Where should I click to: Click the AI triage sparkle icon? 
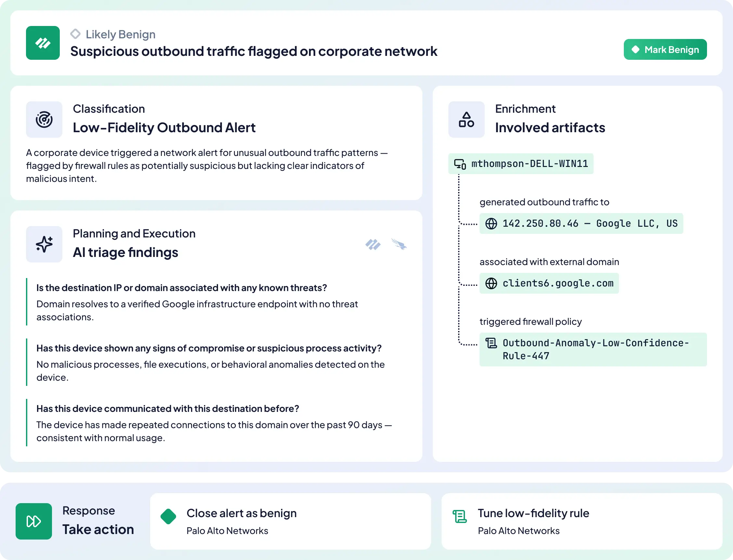coord(44,244)
